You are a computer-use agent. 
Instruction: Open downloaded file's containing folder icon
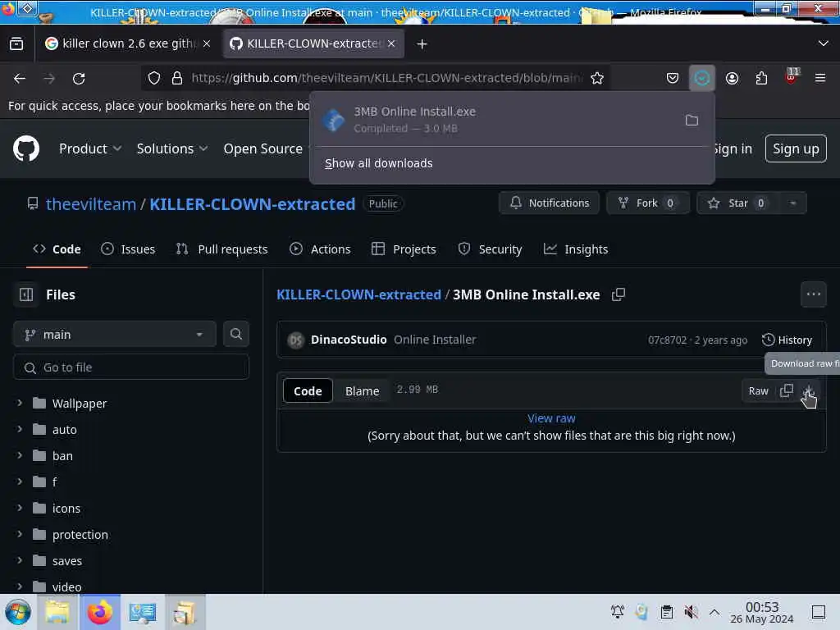(692, 120)
